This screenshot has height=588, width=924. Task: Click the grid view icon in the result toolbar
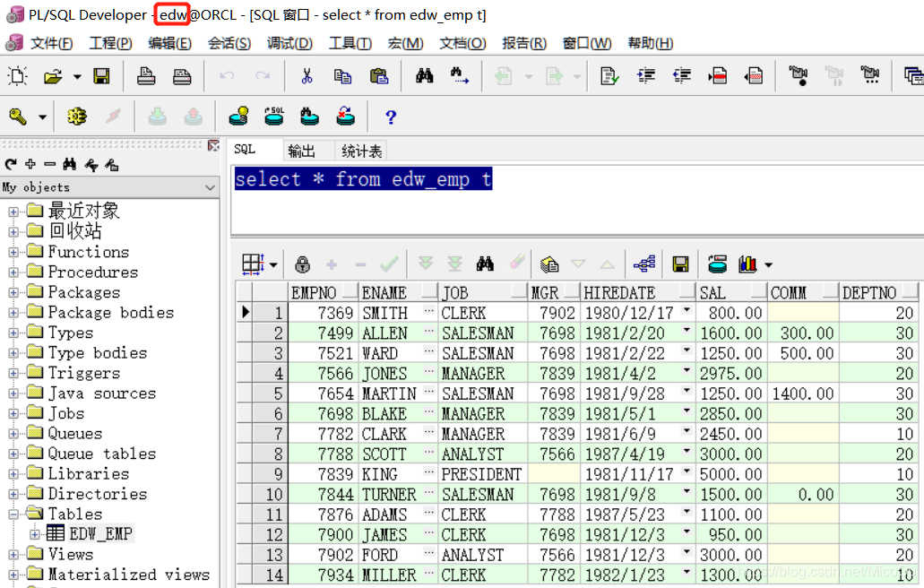(x=254, y=264)
